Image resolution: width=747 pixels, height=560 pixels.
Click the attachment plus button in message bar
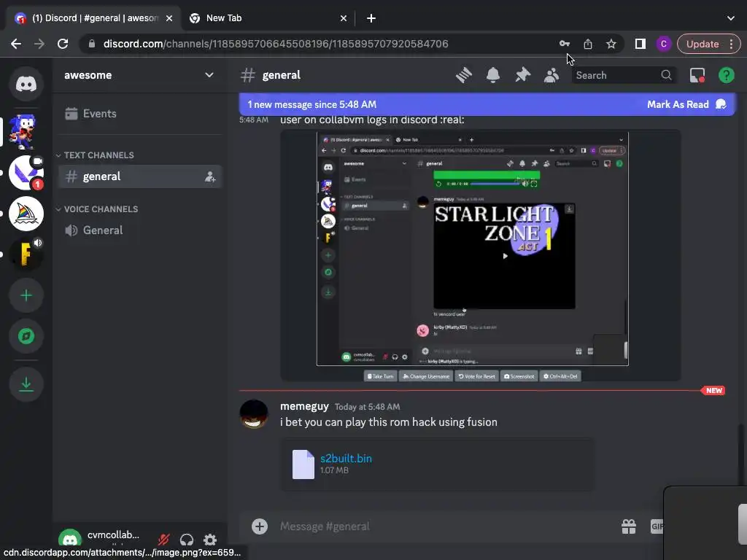pyautogui.click(x=260, y=526)
